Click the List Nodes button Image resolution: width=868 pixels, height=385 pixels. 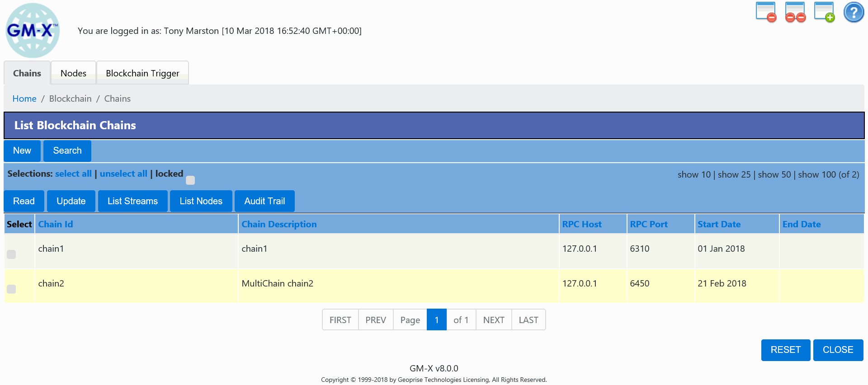click(201, 201)
